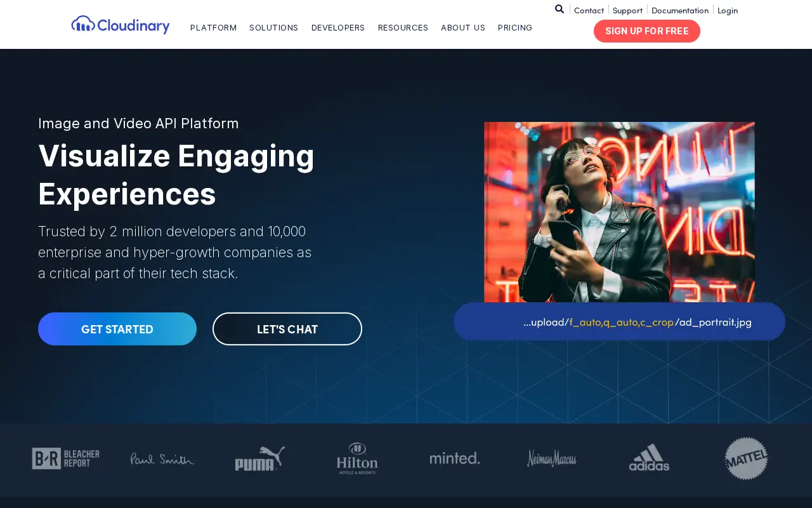Viewport: 812px width, 508px height.
Task: Click the Mattel logo
Action: [747, 458]
